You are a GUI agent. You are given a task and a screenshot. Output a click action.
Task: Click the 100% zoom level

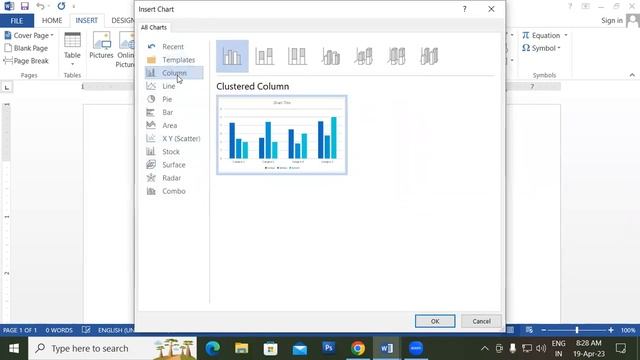tap(628, 330)
